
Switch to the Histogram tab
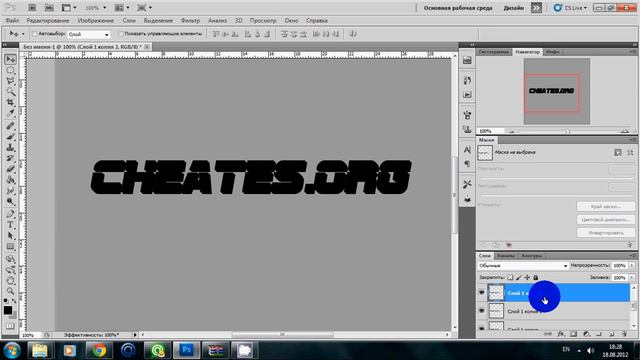click(x=493, y=52)
